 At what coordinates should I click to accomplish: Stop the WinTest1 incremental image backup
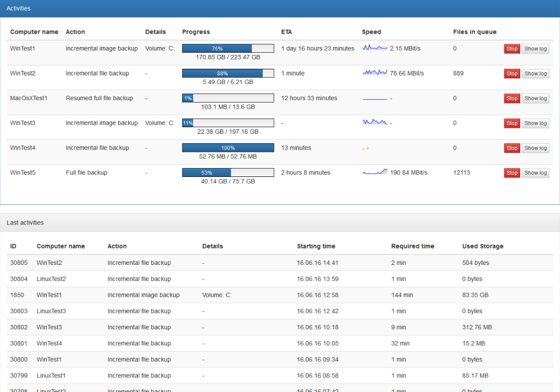pyautogui.click(x=511, y=49)
